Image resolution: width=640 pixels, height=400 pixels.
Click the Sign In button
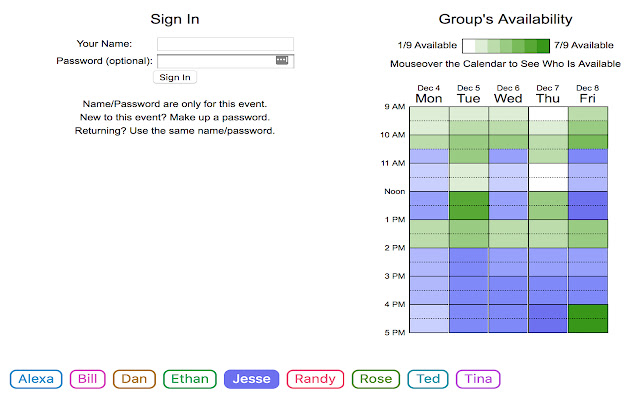coord(175,77)
